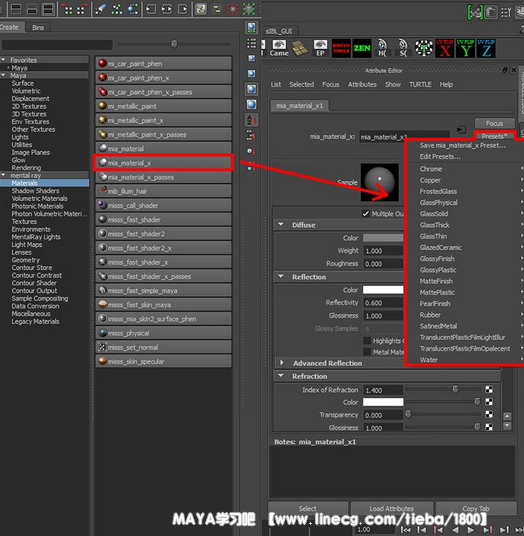
Task: Click the Came shelf icon
Action: tap(279, 48)
